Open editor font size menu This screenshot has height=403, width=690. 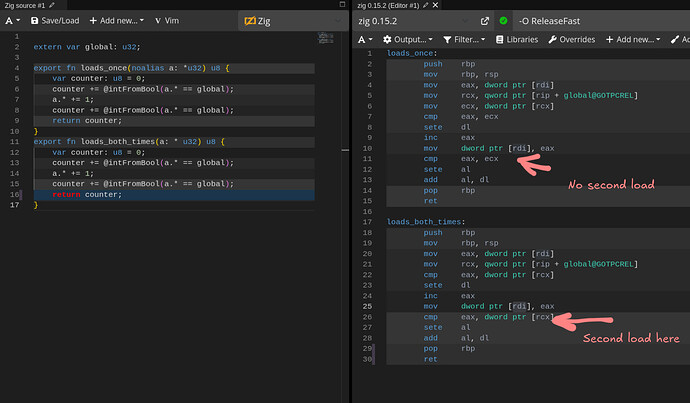point(11,20)
